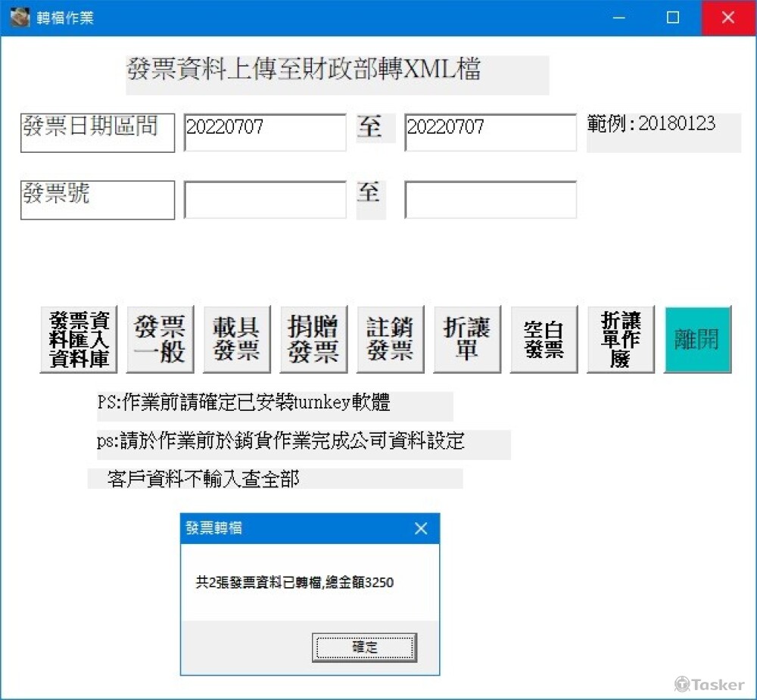Close the 發票轉檔 dialog with X
This screenshot has height=700, width=757.
421,529
